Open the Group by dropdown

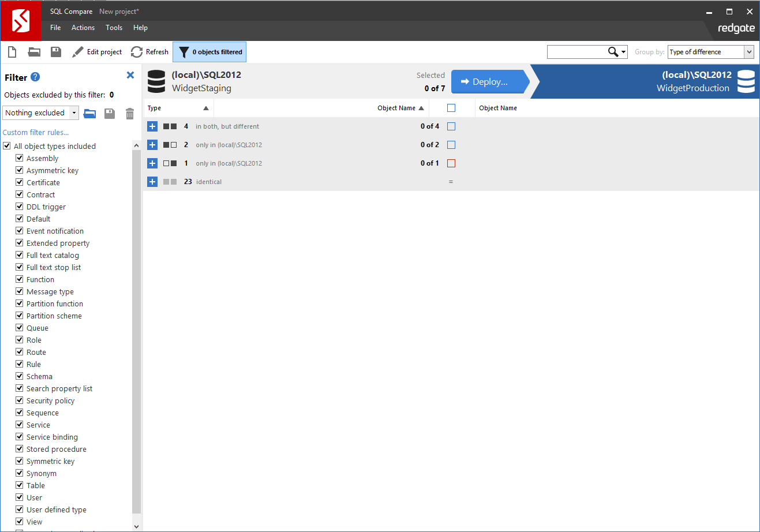750,51
